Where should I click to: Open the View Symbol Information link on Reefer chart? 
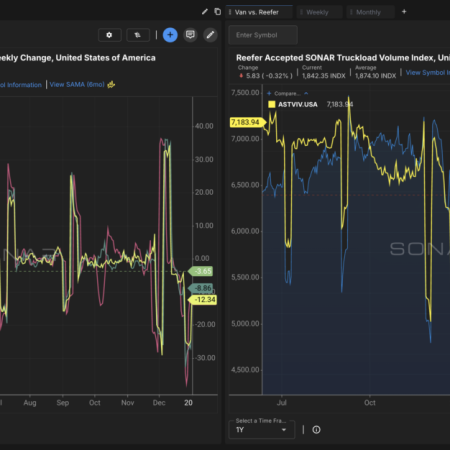pyautogui.click(x=428, y=73)
